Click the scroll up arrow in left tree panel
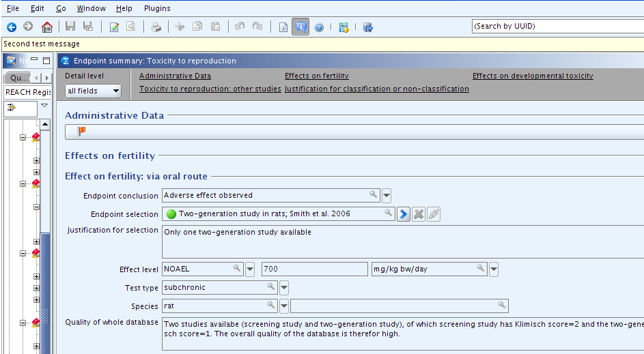 pos(45,124)
